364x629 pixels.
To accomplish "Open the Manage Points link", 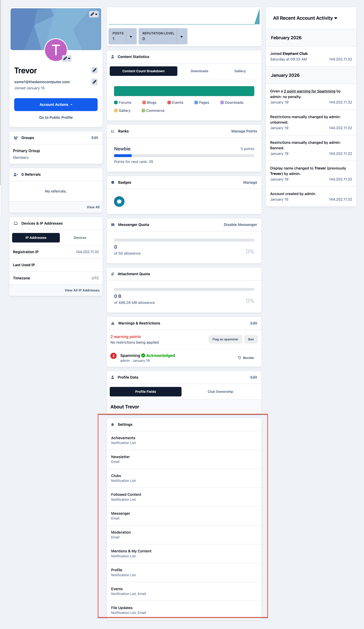I will click(244, 131).
